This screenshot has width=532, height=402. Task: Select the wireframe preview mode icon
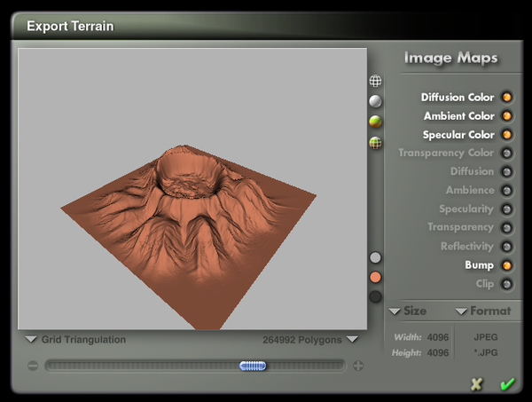pyautogui.click(x=375, y=81)
